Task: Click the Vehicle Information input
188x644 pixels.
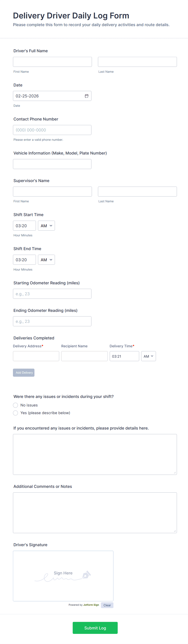Action: [52, 164]
